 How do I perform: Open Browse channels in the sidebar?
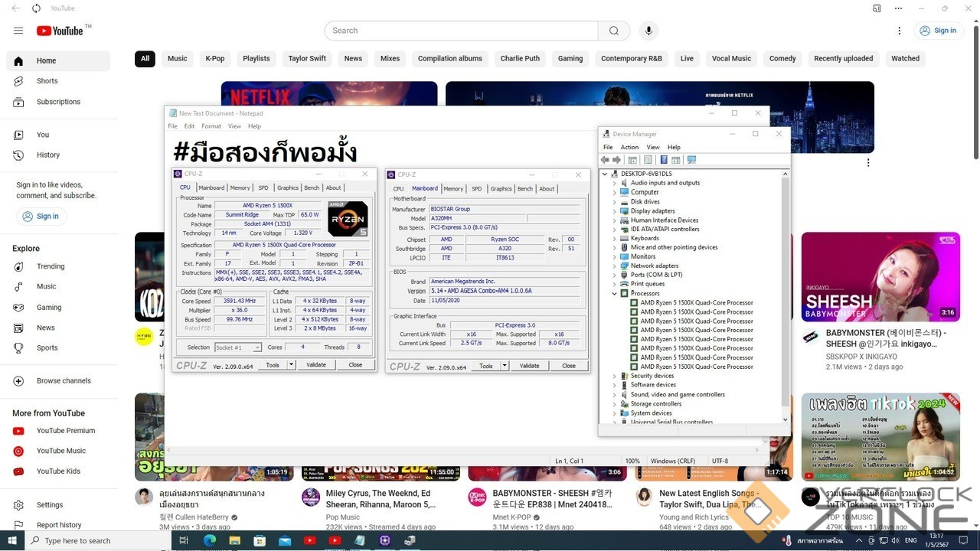tap(58, 381)
